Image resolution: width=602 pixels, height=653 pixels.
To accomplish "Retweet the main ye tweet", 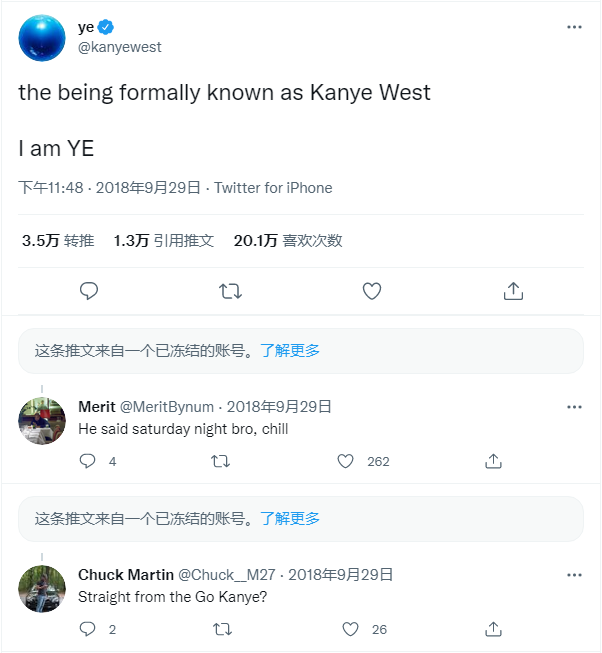I will (230, 291).
